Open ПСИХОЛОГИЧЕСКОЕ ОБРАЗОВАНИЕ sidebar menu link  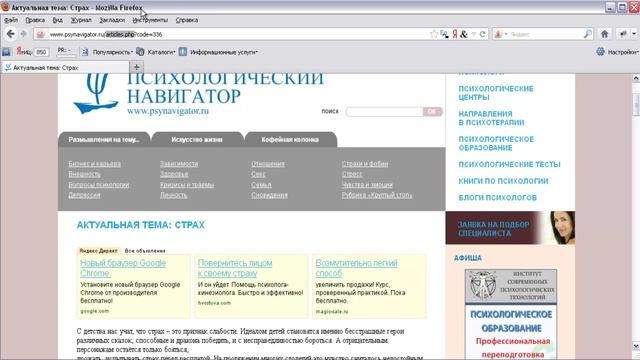[x=496, y=143]
